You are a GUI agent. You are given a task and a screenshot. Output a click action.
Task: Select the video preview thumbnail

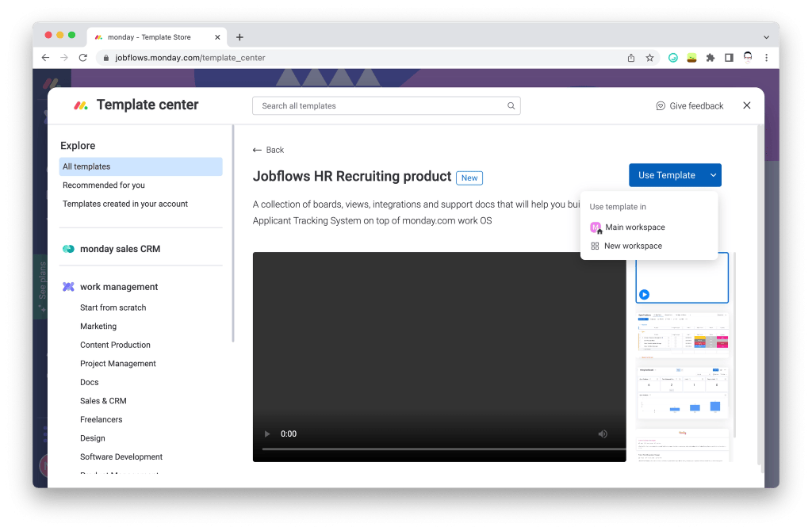pos(682,278)
